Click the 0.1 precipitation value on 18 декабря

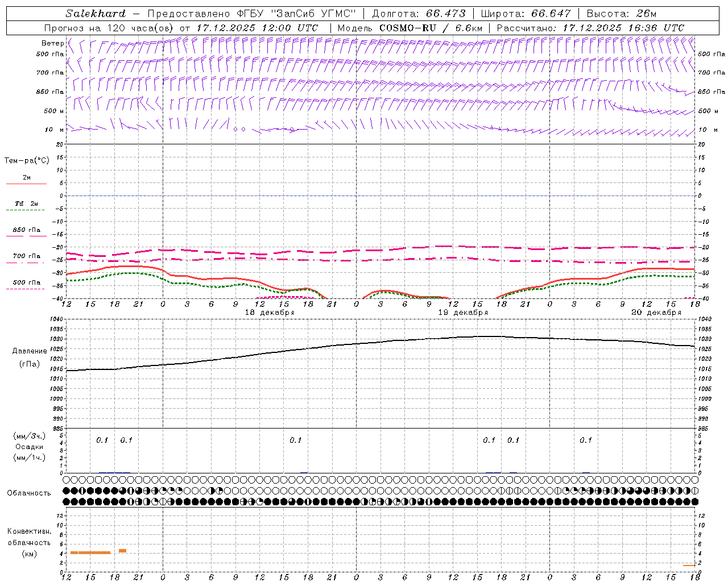tap(295, 440)
